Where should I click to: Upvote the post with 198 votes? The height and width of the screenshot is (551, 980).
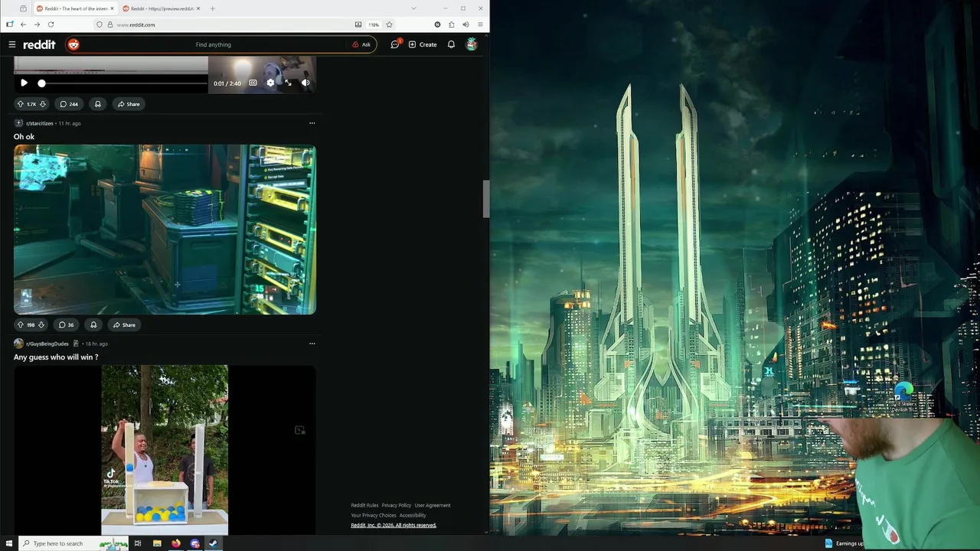click(x=20, y=324)
